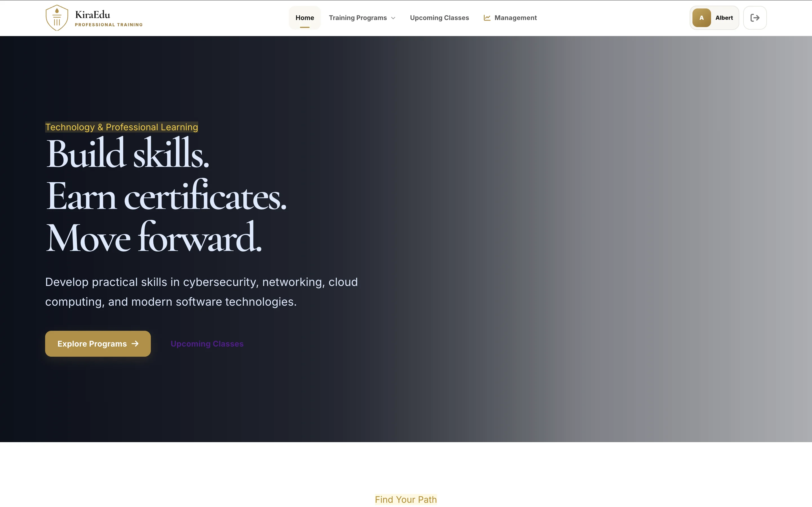Click the 'Develop practical skills' description paragraph

pos(202,292)
